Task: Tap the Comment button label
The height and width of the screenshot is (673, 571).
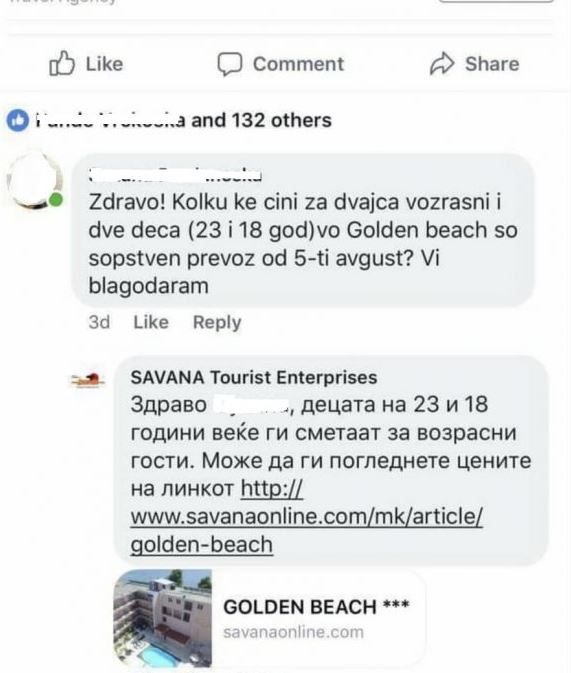Action: [x=298, y=64]
